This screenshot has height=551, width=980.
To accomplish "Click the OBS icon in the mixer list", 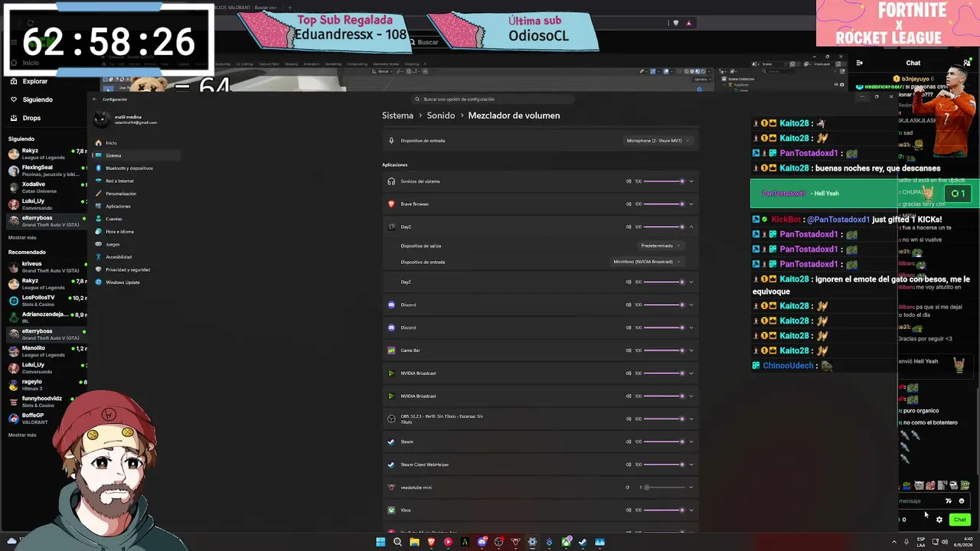I will (391, 419).
